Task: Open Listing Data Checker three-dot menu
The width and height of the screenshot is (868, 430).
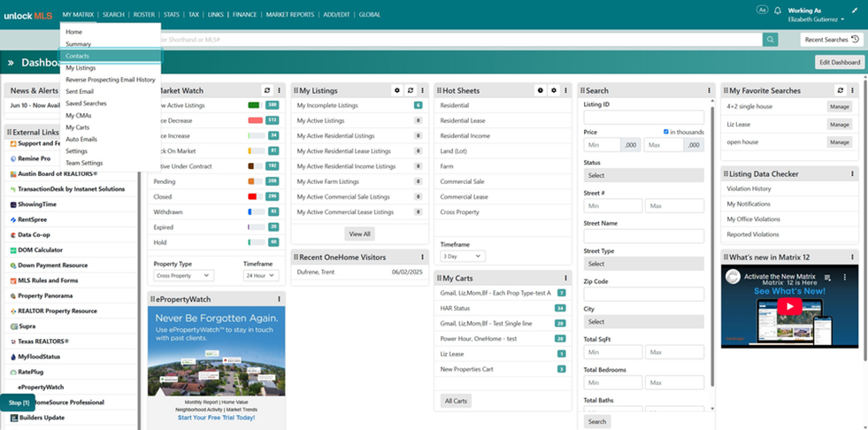Action: (x=852, y=173)
